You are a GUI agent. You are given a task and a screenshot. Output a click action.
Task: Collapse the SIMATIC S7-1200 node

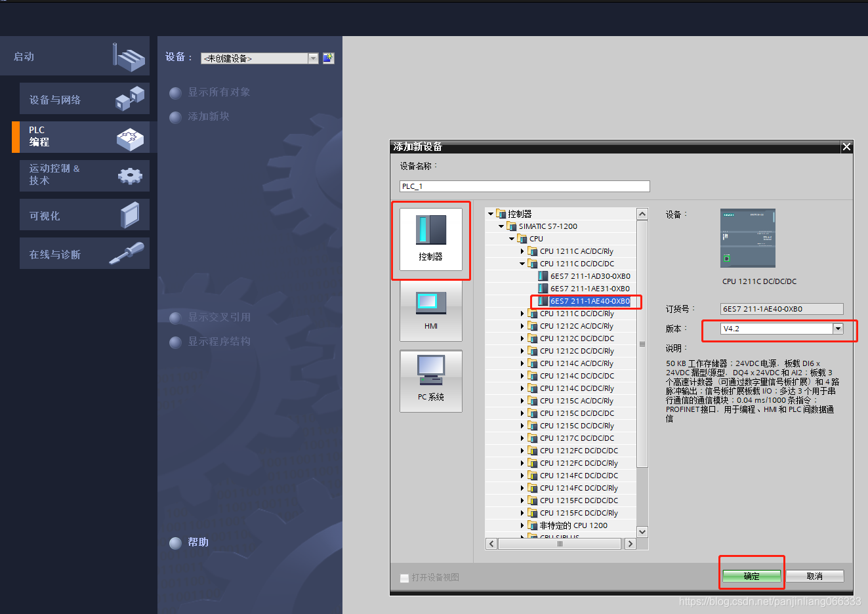pos(501,226)
